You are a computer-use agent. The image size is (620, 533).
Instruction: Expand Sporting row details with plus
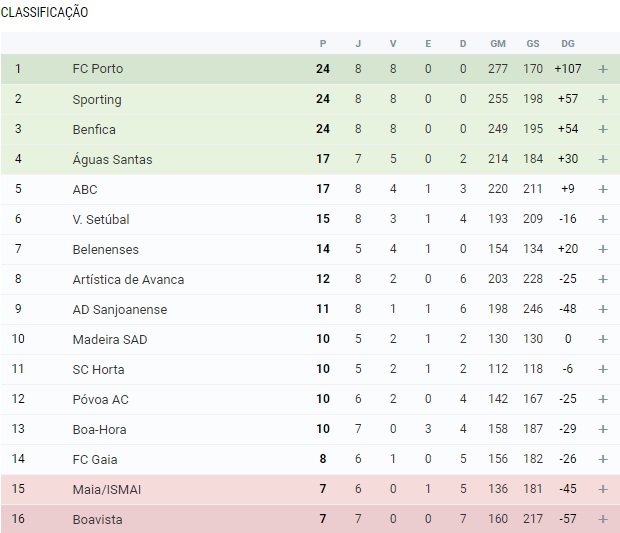coord(603,100)
